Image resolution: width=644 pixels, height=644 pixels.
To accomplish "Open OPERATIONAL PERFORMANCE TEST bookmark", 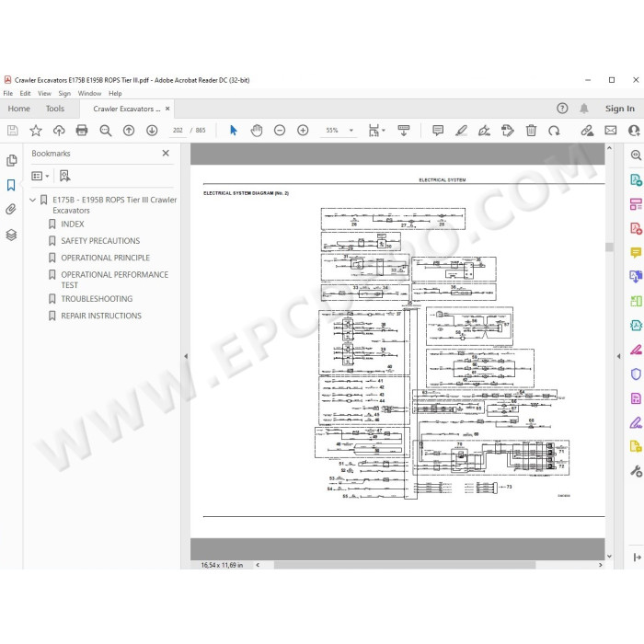I will coord(115,280).
